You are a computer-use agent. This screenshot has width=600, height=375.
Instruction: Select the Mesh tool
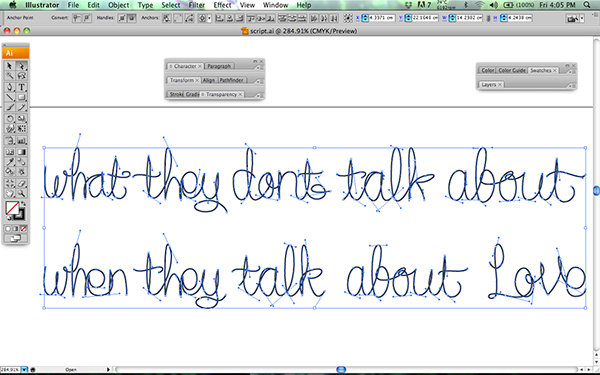tap(10, 152)
